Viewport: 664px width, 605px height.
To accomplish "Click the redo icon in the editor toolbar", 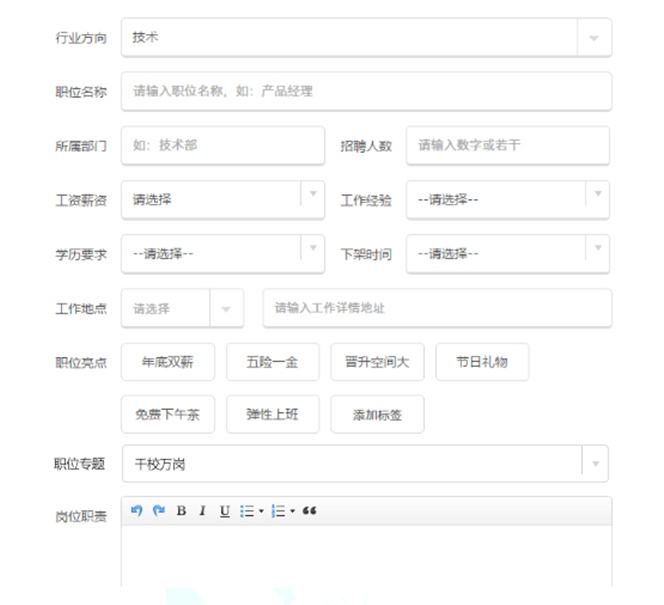I will [x=158, y=511].
